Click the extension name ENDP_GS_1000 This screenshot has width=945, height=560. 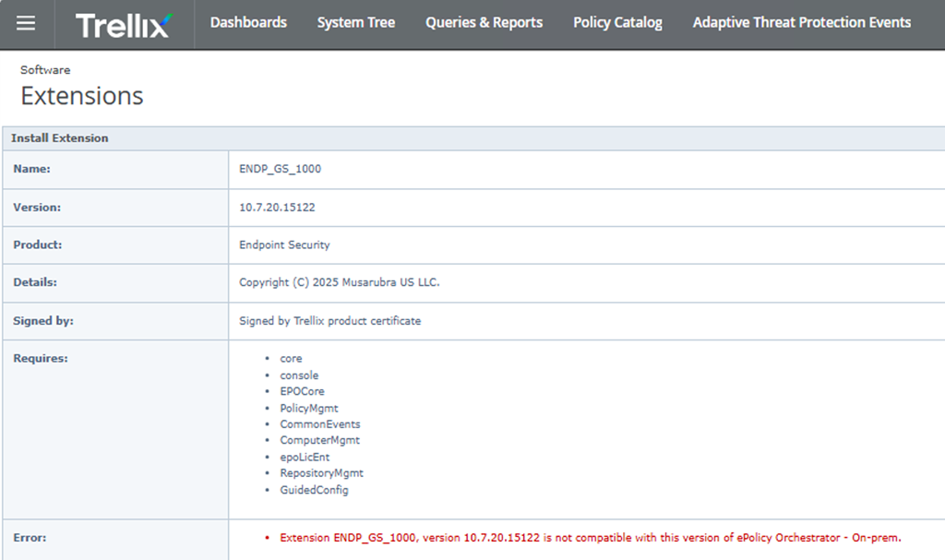(280, 170)
